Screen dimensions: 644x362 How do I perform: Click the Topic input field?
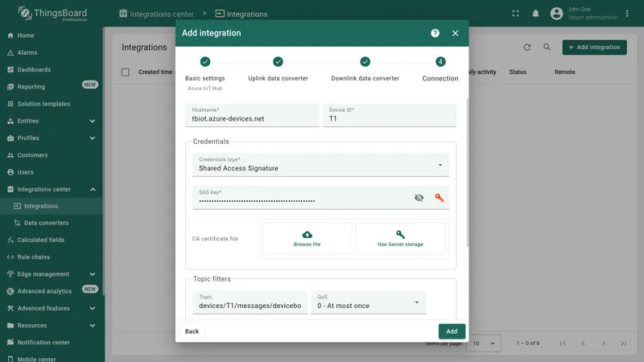(x=250, y=302)
